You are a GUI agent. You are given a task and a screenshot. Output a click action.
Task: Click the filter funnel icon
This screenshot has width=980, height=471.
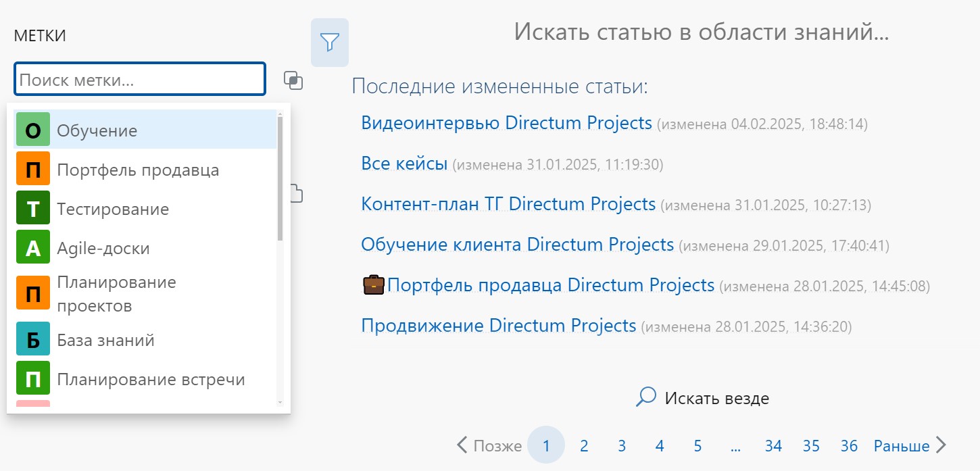coord(329,43)
